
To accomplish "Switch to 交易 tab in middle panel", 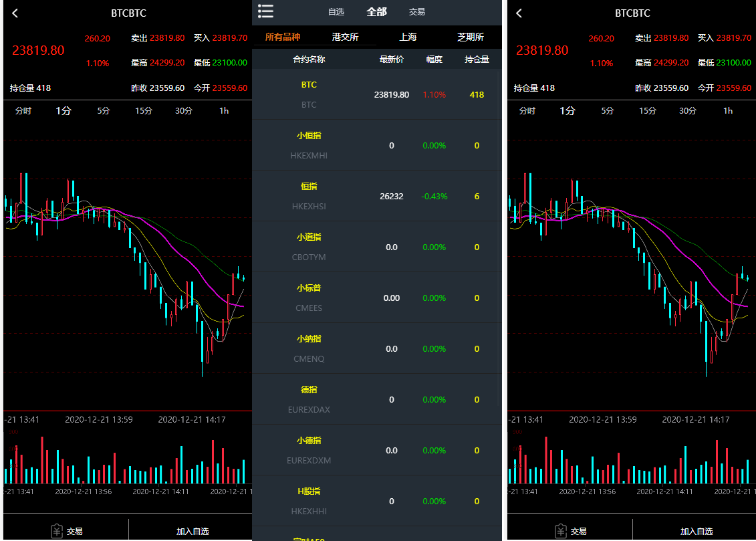I will 417,12.
